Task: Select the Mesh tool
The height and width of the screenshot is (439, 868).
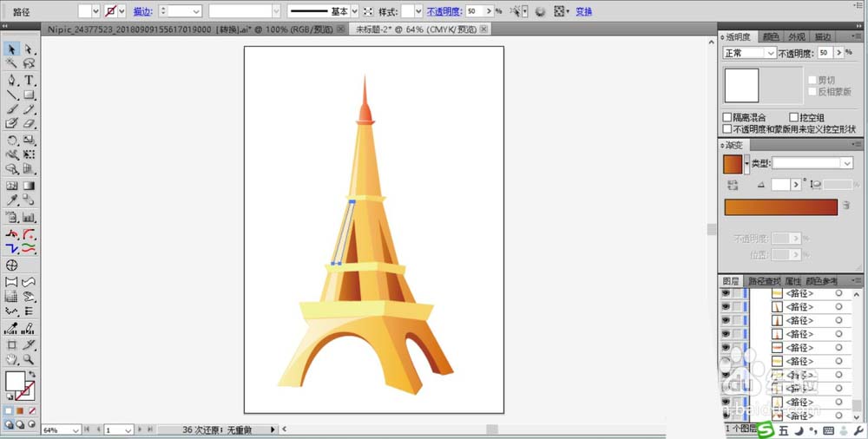Action: [11, 186]
